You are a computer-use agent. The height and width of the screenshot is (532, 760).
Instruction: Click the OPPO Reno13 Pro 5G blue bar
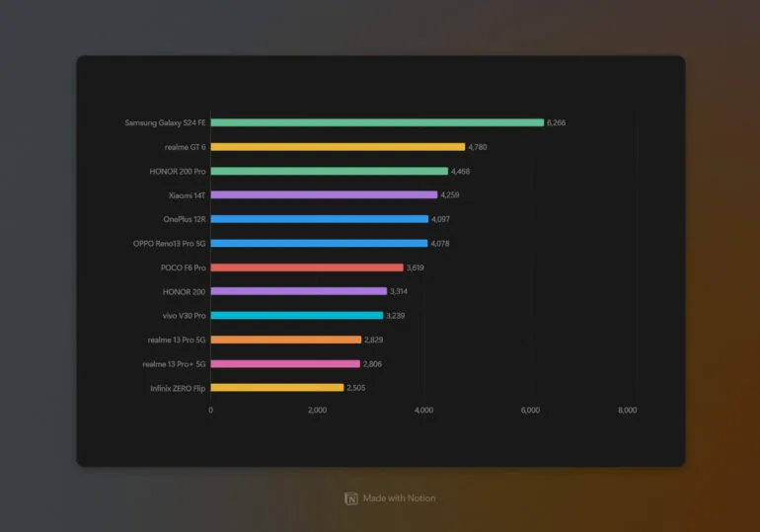point(319,243)
